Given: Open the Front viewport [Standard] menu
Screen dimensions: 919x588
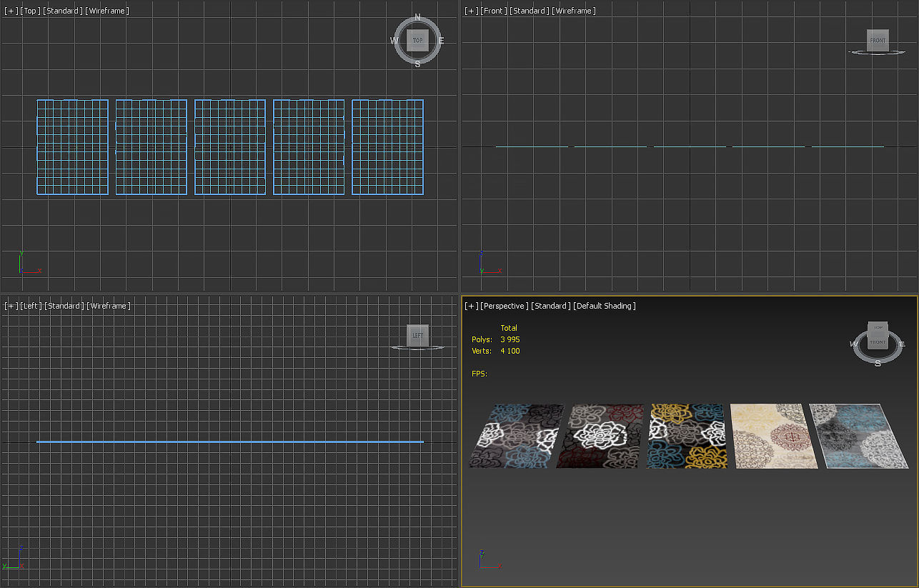Looking at the screenshot, I should (x=528, y=11).
